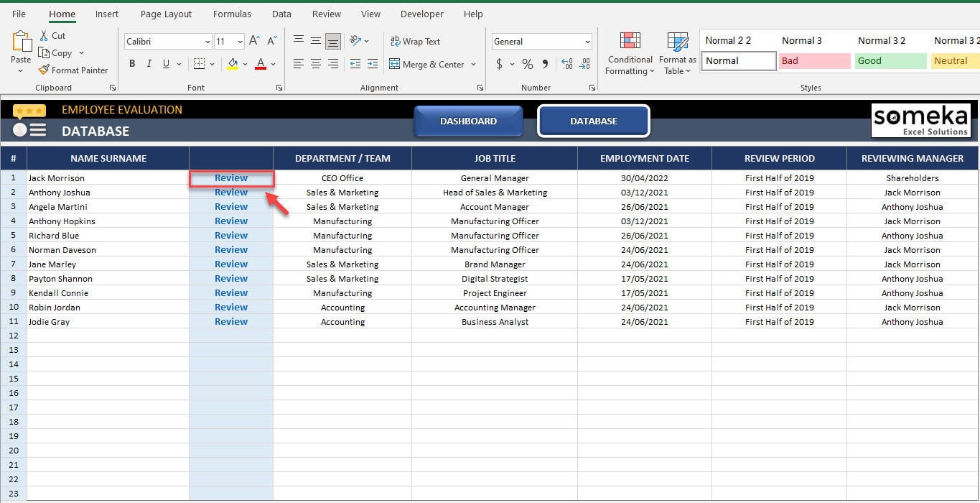980x503 pixels.
Task: Toggle Bold formatting
Action: (x=132, y=64)
